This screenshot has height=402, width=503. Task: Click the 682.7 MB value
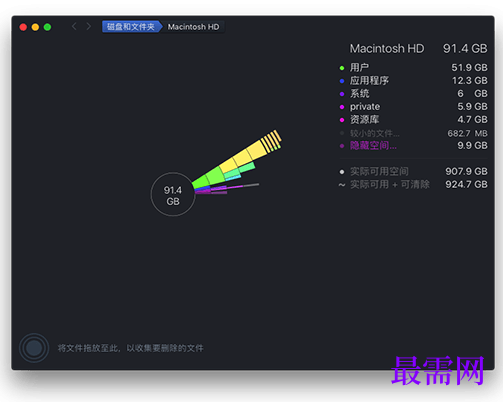pyautogui.click(x=467, y=133)
